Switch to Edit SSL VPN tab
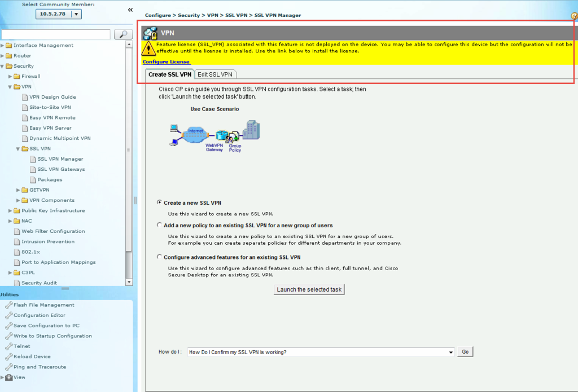The width and height of the screenshot is (578, 392). (215, 74)
